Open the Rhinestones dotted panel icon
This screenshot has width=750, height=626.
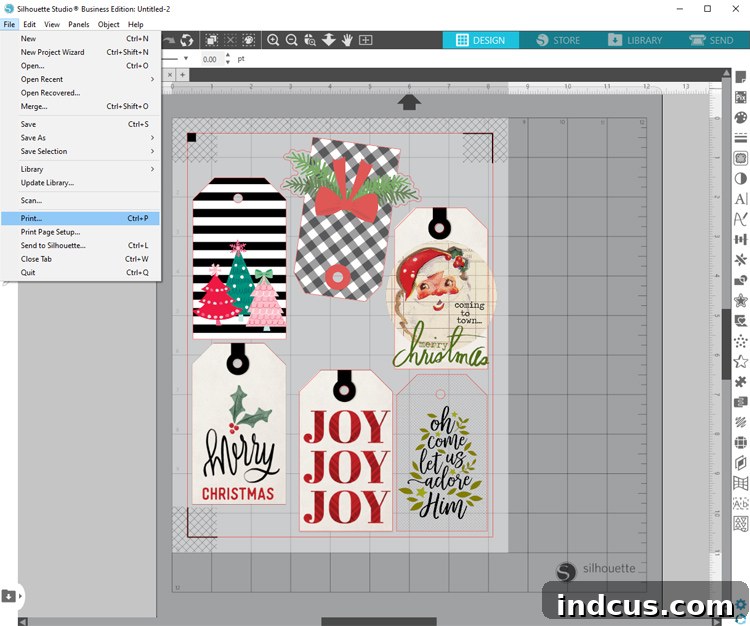740,341
